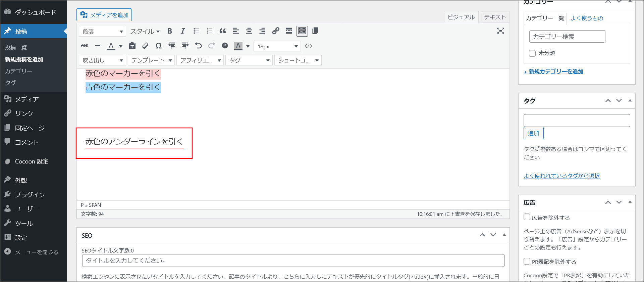The image size is (644, 282).
Task: Clear formatting with the eraser
Action: pos(145,46)
